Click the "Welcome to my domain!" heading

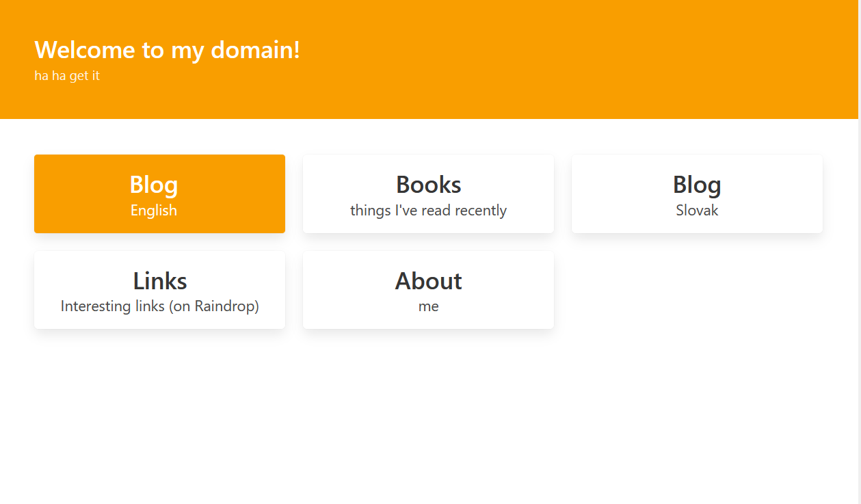click(167, 50)
